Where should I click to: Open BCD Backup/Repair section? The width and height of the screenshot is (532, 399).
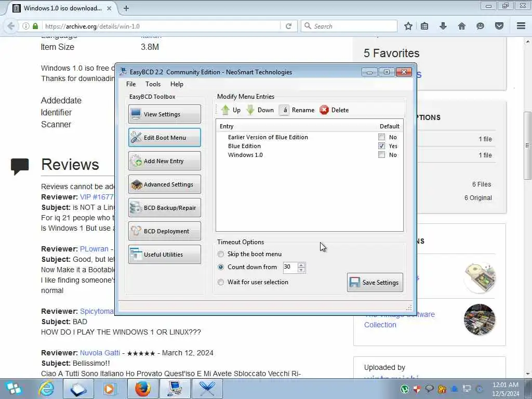(165, 208)
